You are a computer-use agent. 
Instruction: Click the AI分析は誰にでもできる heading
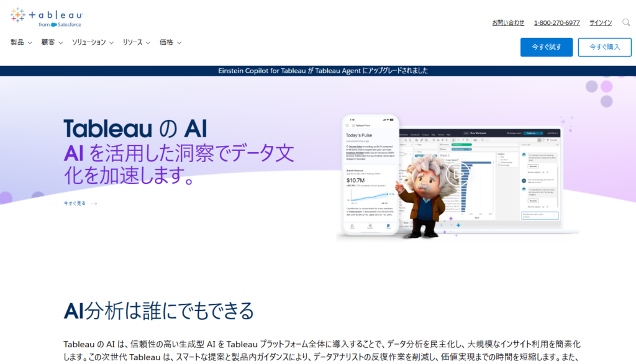[x=158, y=309]
